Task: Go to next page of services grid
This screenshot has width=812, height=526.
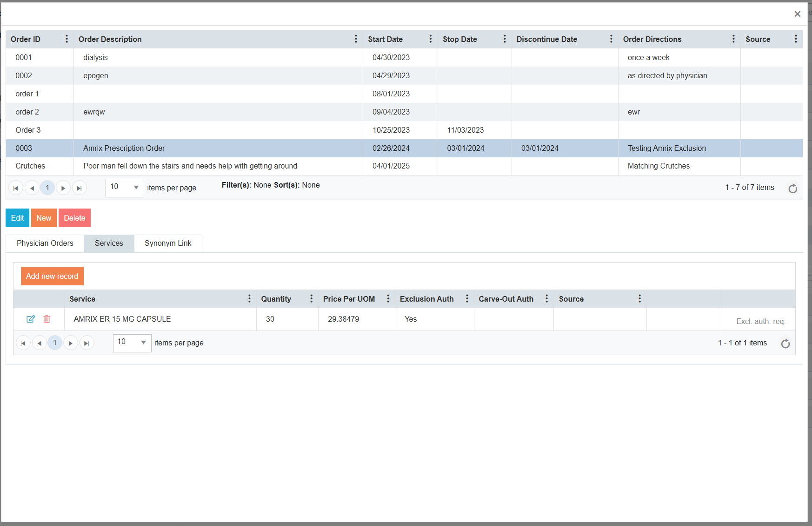Action: pyautogui.click(x=71, y=343)
